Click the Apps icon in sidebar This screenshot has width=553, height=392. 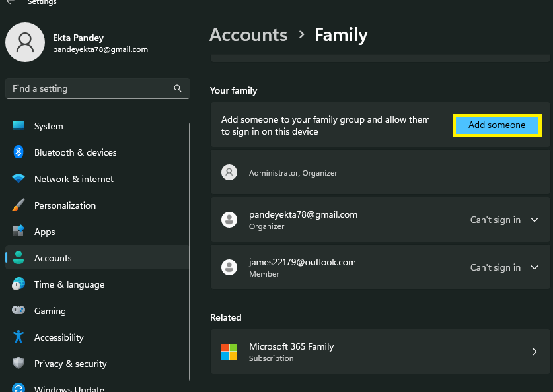[18, 232]
